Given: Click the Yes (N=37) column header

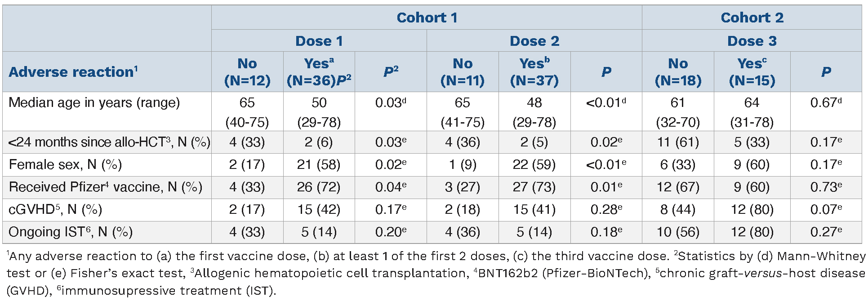Looking at the screenshot, I should [534, 72].
